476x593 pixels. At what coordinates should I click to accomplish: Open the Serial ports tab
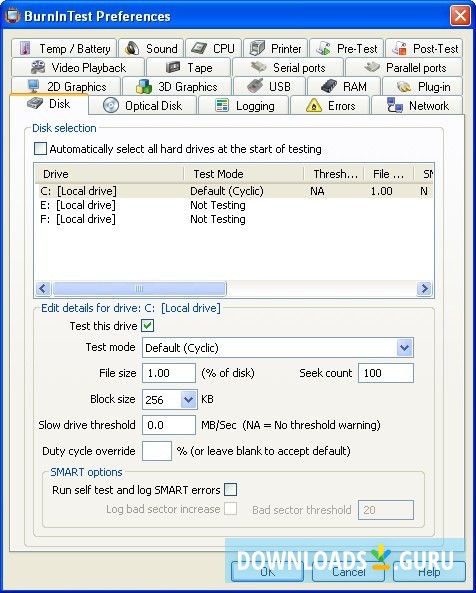click(288, 67)
